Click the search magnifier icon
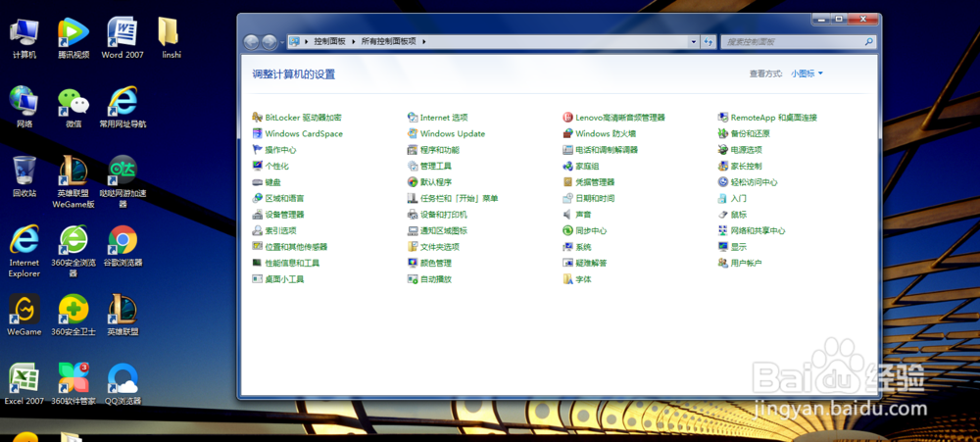This screenshot has height=442, width=980. click(x=868, y=42)
